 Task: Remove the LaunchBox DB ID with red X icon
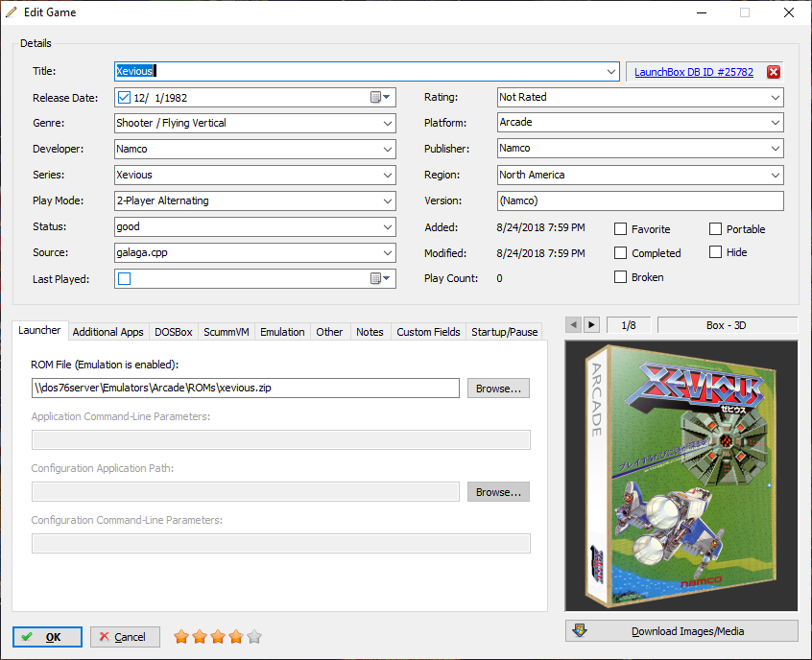(x=774, y=72)
